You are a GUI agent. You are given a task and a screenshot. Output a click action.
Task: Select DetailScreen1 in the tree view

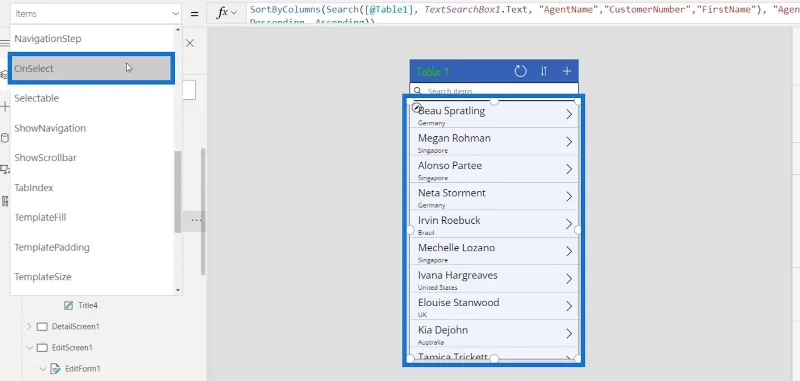click(x=76, y=326)
